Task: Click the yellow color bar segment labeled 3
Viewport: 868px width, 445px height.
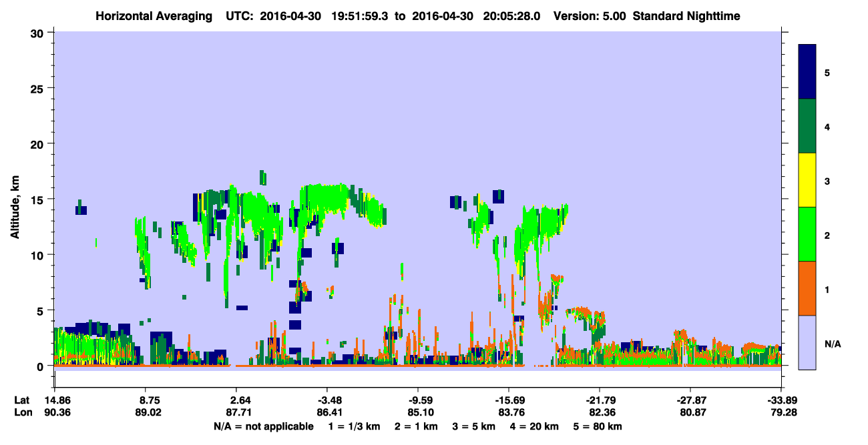Action: (807, 180)
